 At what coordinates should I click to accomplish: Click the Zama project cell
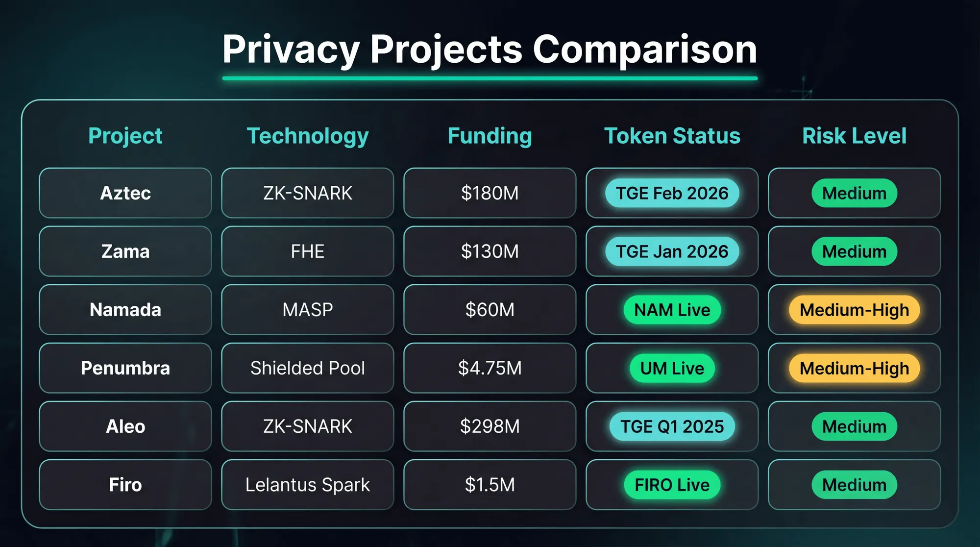click(125, 251)
